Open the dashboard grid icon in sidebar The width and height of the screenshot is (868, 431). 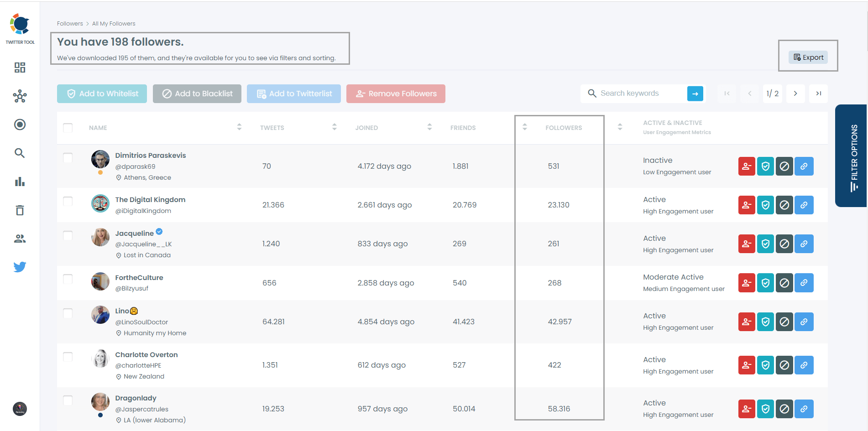click(20, 67)
